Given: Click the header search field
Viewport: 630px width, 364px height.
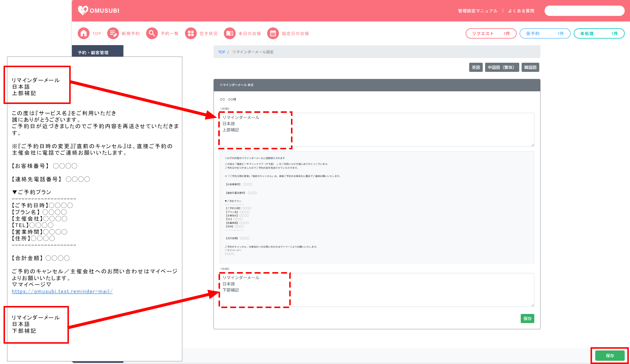Looking at the screenshot, I should click(x=584, y=11).
